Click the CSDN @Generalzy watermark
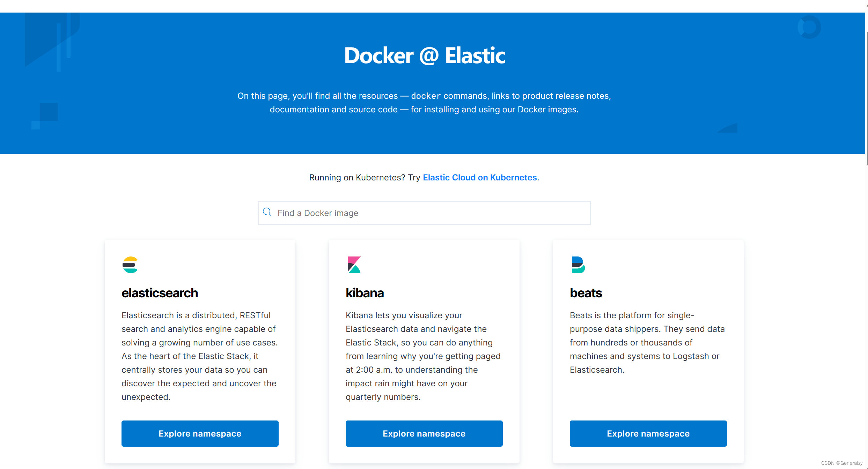 click(841, 463)
